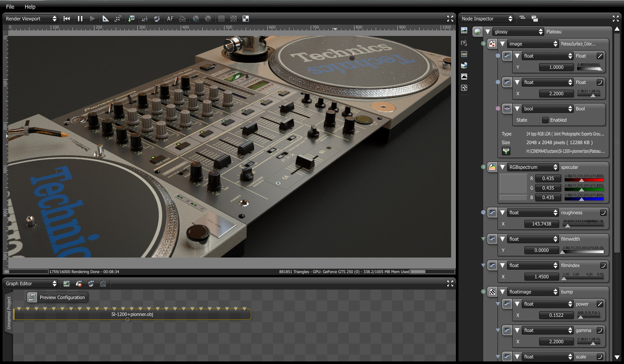Click the play render button
Image resolution: width=624 pixels, height=364 pixels.
(92, 19)
